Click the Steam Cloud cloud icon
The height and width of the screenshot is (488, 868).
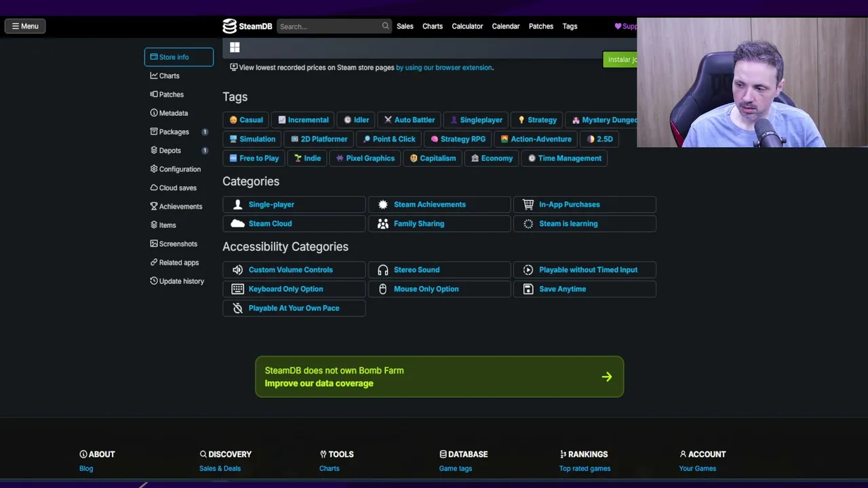click(x=237, y=224)
